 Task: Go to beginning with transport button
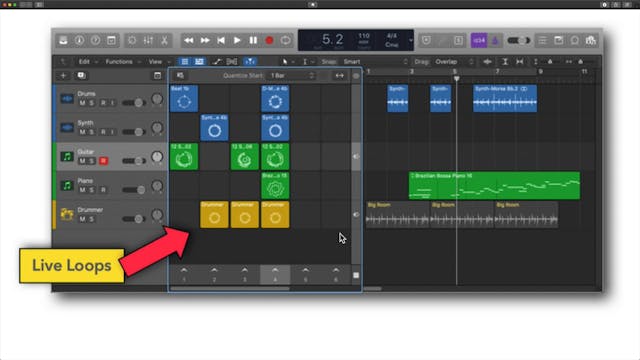(x=221, y=40)
